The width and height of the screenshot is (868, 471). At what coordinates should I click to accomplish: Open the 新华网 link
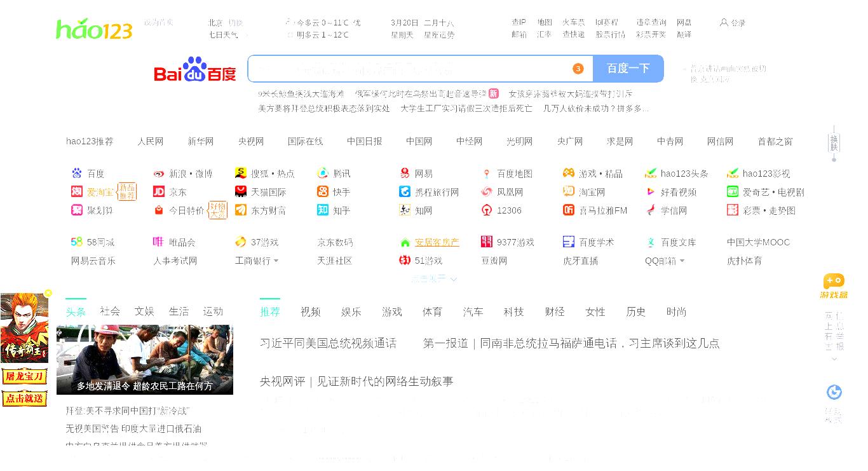[201, 141]
